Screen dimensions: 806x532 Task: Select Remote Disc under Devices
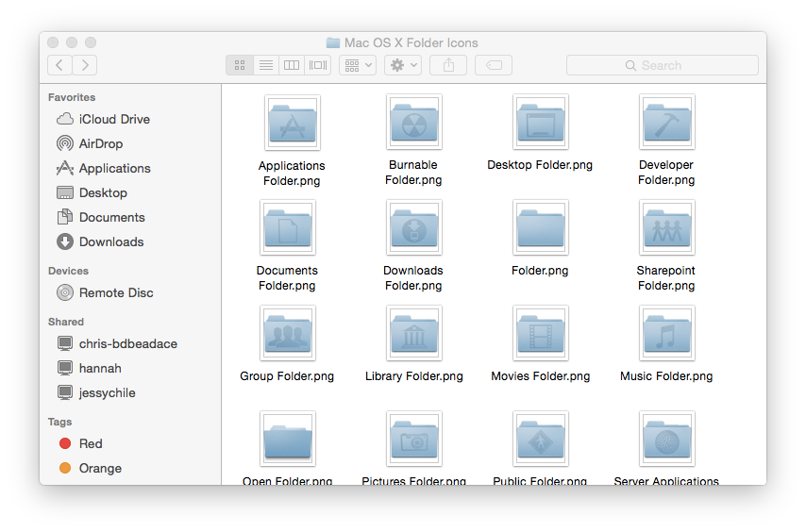tap(105, 292)
